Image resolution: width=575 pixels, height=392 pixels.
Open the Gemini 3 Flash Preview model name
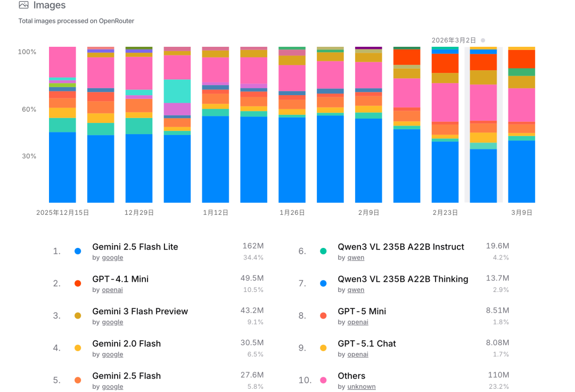point(140,311)
